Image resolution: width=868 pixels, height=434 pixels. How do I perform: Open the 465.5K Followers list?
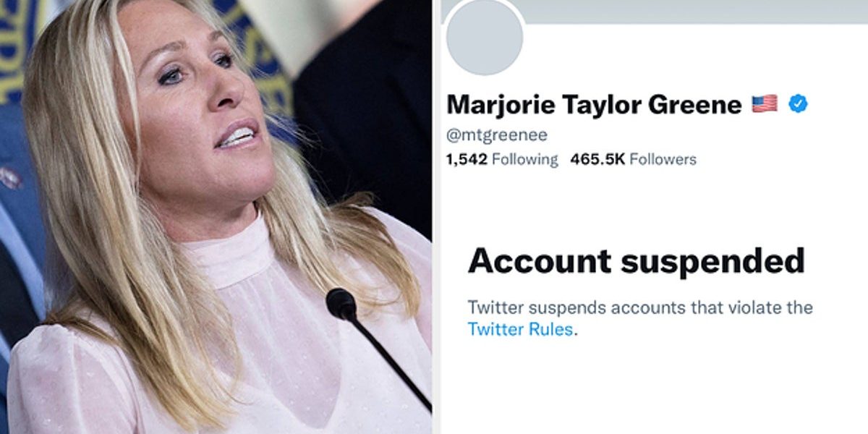click(633, 159)
